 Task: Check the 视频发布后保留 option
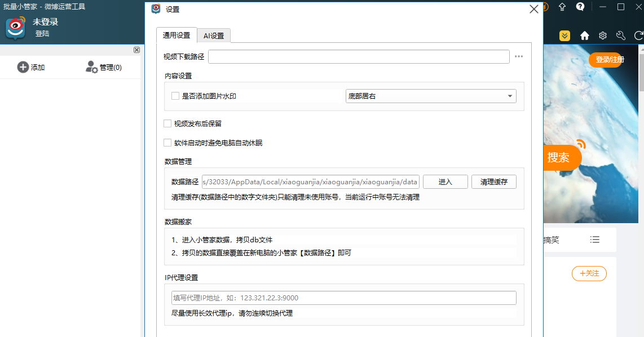(x=167, y=123)
